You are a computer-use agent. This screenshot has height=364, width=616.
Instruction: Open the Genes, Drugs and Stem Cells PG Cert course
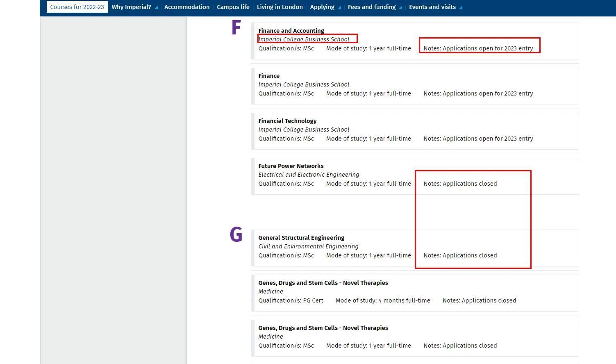pos(323,283)
